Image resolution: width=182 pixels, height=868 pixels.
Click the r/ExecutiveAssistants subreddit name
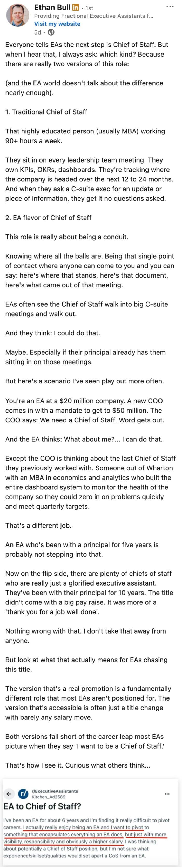(x=55, y=791)
